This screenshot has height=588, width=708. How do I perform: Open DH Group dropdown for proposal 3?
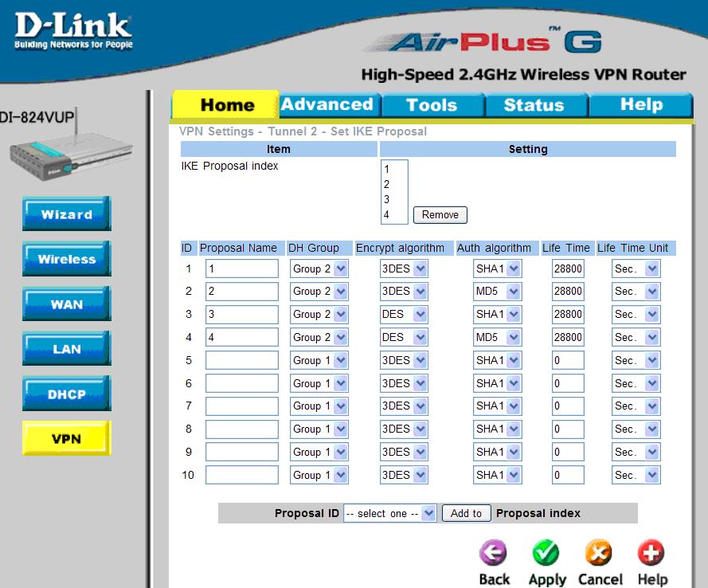[x=319, y=315]
